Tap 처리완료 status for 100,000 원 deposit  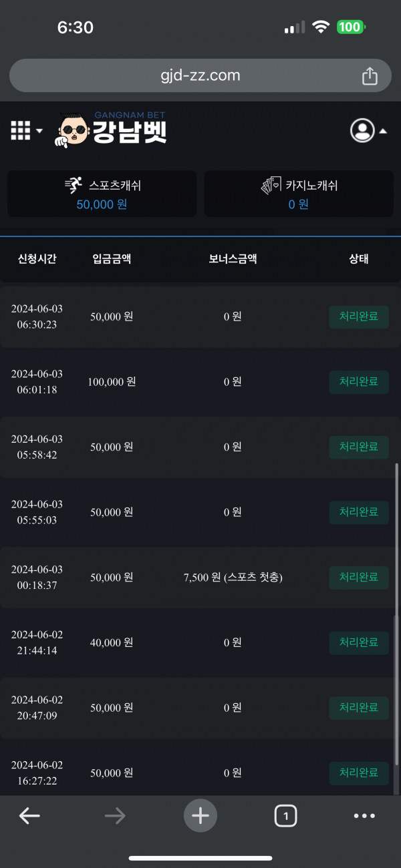coord(359,382)
